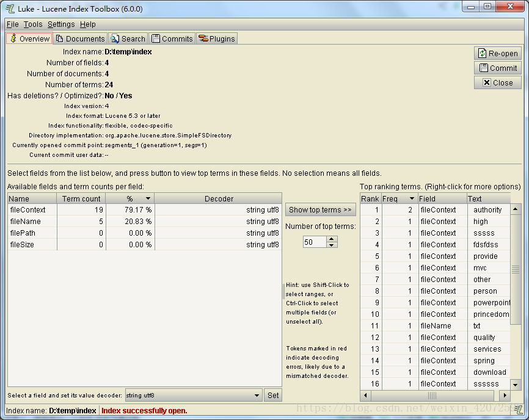The height and width of the screenshot is (420, 529).
Task: Select the 'person' term row
Action: pos(435,291)
